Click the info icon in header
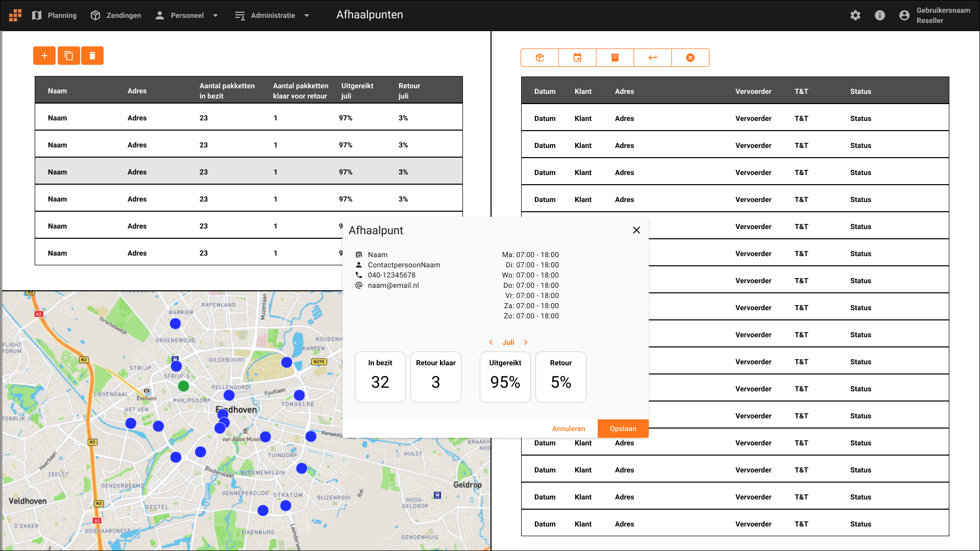 [880, 15]
